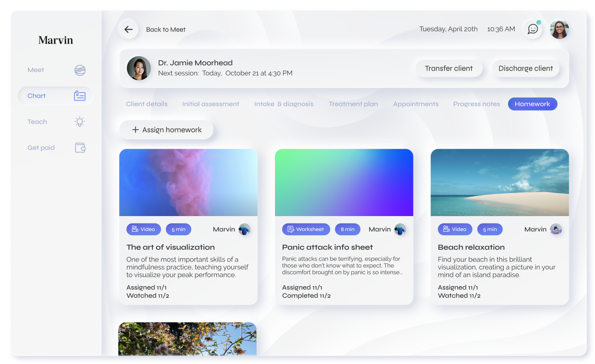Screen dimensions: 595x364
Task: Click Video tag on The art of visualization
Action: click(144, 229)
